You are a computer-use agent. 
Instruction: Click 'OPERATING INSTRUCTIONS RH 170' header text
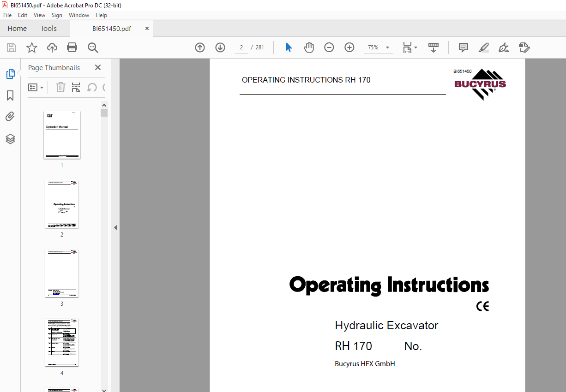tap(306, 80)
